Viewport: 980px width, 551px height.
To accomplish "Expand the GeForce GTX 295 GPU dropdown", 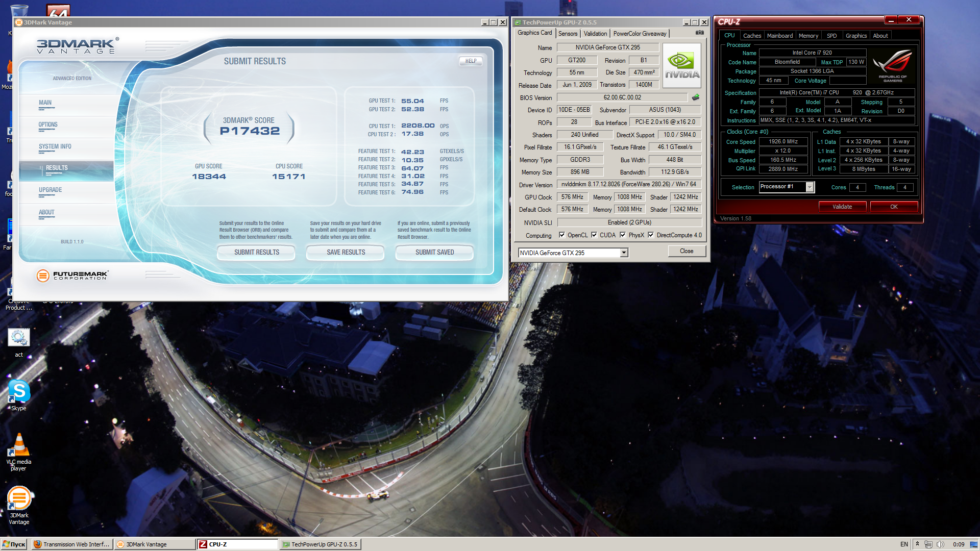I will pyautogui.click(x=624, y=253).
